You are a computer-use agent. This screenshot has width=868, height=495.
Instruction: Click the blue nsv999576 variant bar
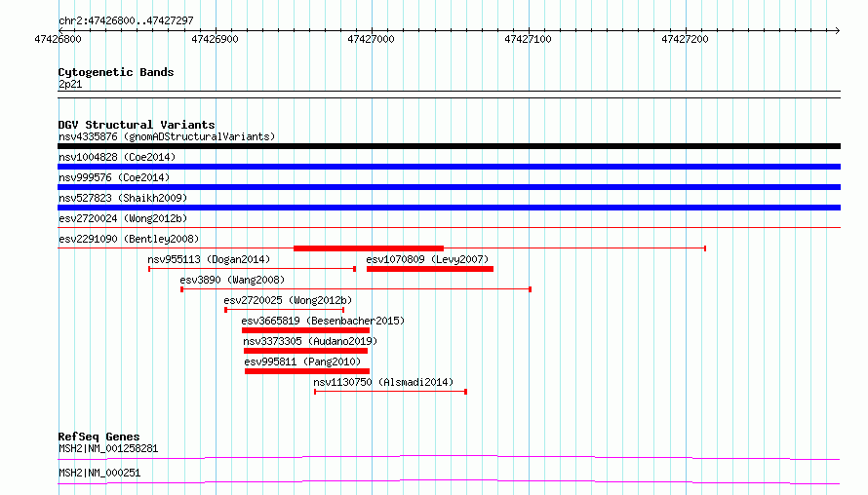click(449, 187)
